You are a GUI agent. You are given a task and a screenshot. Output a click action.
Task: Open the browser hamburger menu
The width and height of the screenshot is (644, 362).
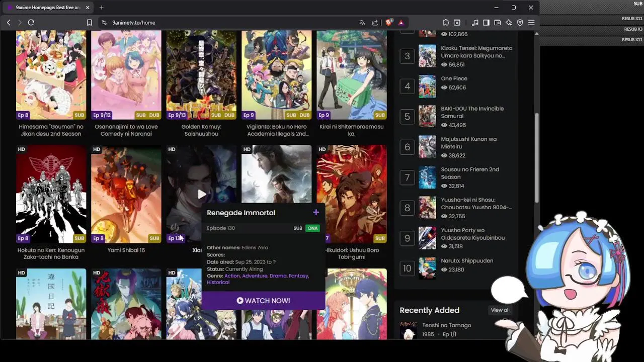click(x=531, y=23)
